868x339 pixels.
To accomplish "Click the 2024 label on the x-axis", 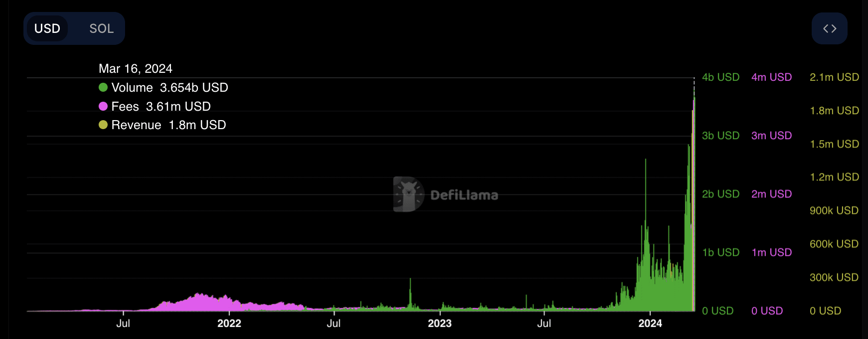I will 650,324.
